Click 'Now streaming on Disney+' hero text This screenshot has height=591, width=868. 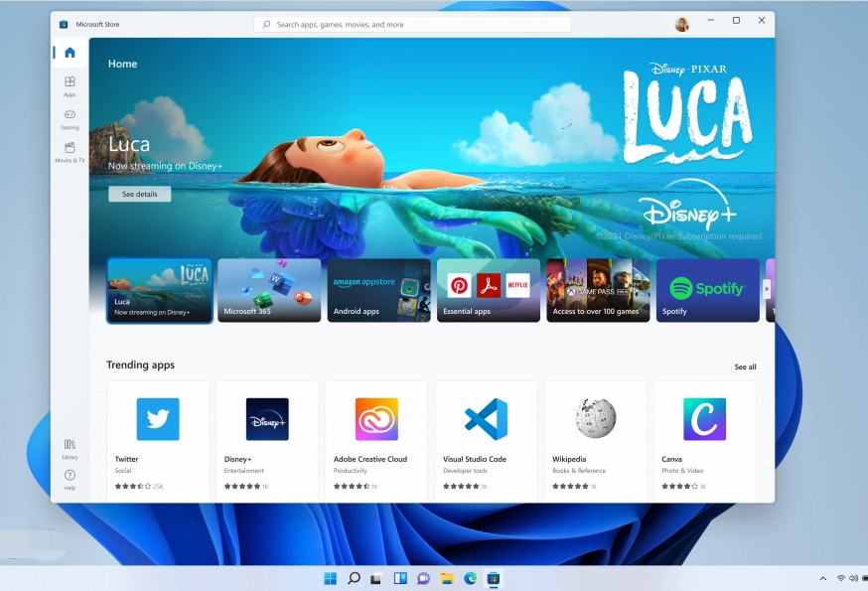(165, 166)
